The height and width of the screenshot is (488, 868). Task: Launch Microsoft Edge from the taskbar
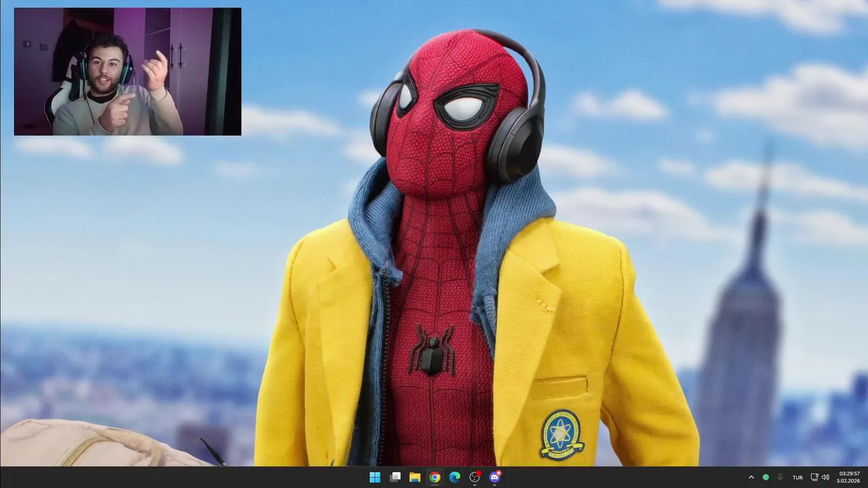pyautogui.click(x=455, y=477)
